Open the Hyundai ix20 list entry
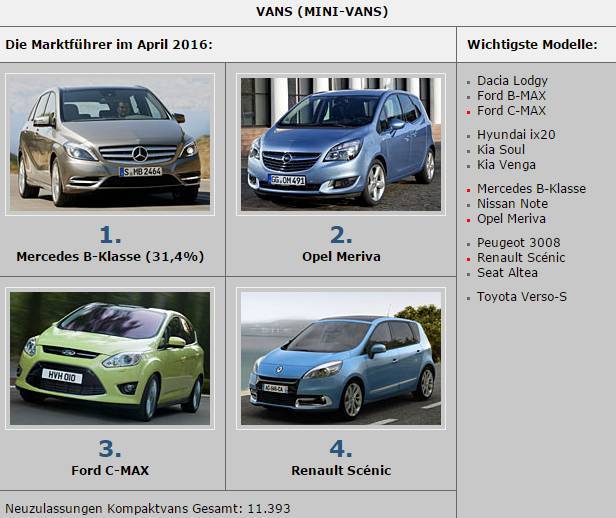Image resolution: width=616 pixels, height=518 pixels. [516, 135]
